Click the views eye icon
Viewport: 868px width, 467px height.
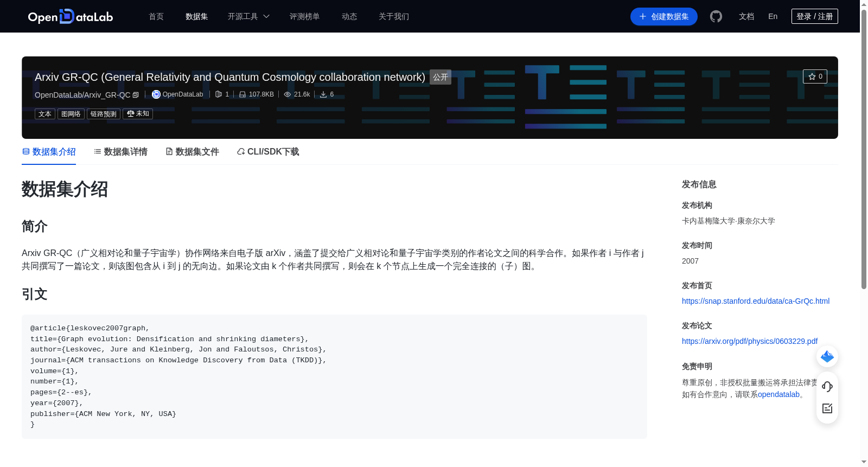click(x=288, y=94)
